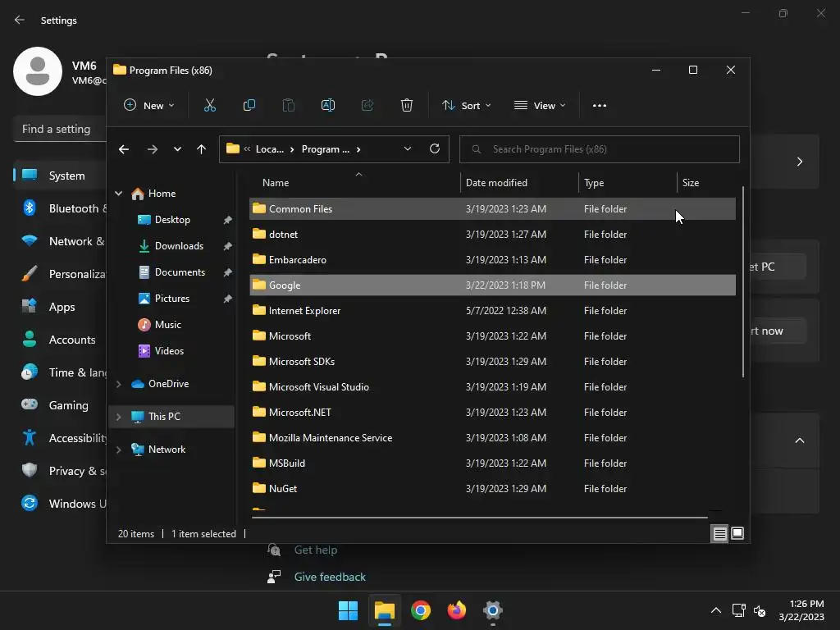Screen dimensions: 840x630
Task: Click the Rename icon in toolbar
Action: 328,106
